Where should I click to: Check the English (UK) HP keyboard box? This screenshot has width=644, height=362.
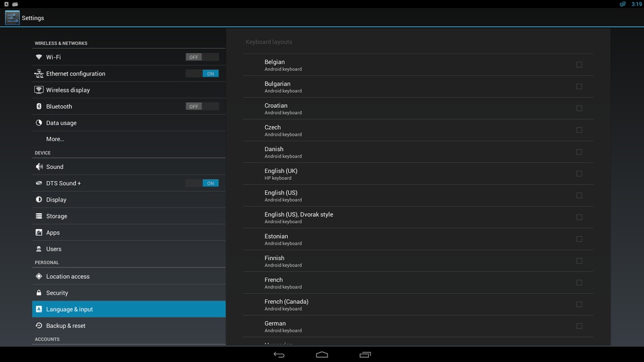tap(579, 174)
